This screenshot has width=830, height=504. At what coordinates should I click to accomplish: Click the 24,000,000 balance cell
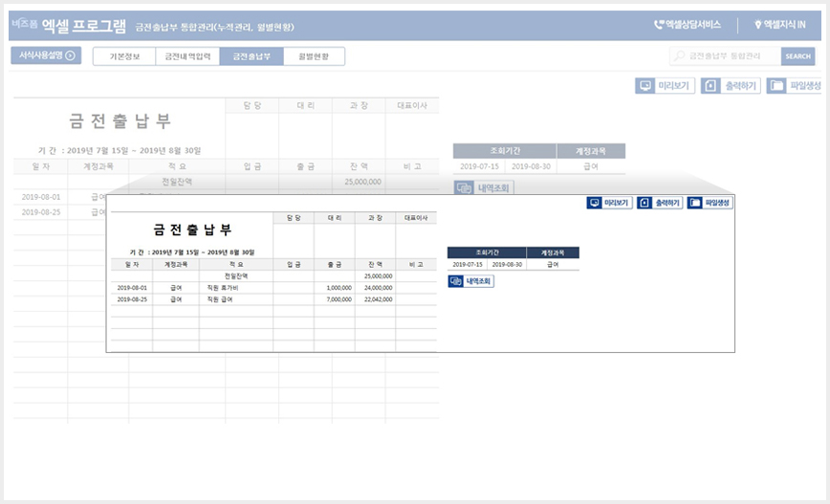(375, 288)
